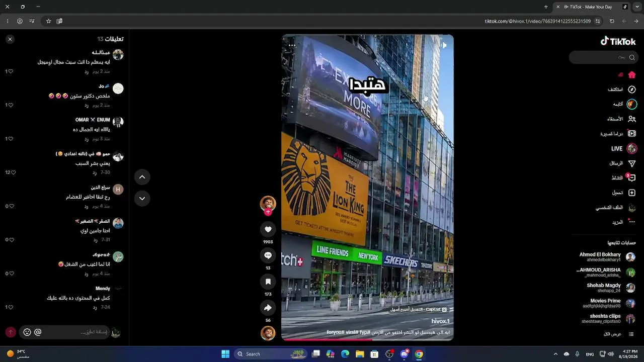Open Chrome media controls icon
The width and height of the screenshot is (644, 362).
(x=32, y=21)
